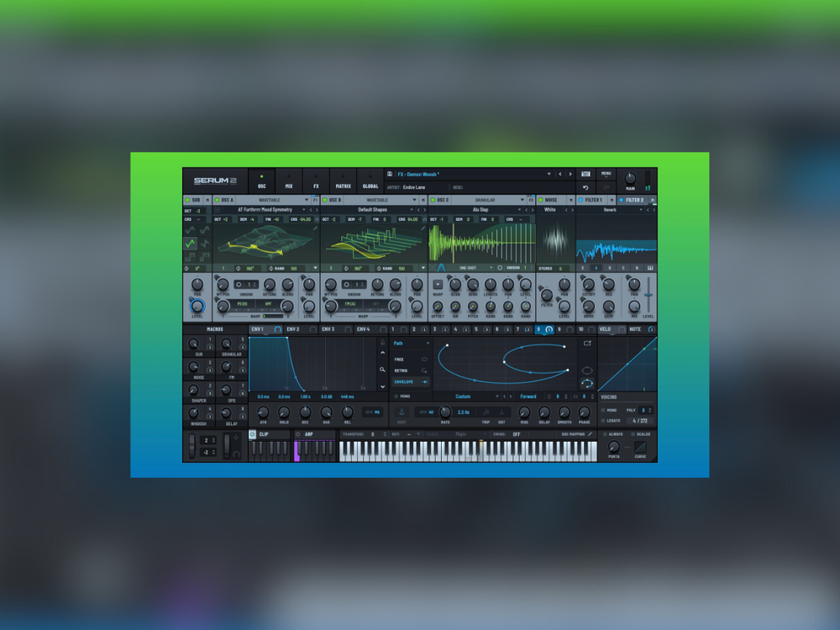Click the pop-out icon in LFO 8 editor
The height and width of the screenshot is (630, 840).
click(x=587, y=342)
